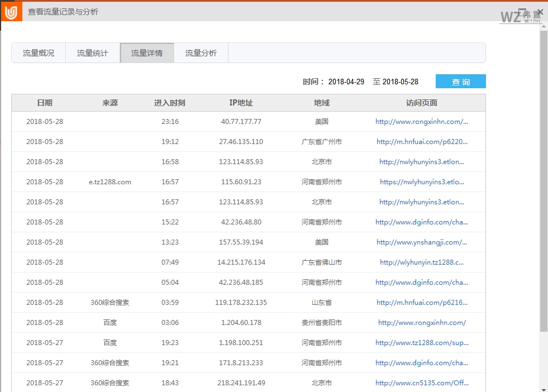The height and width of the screenshot is (392, 548).
Task: Click the blue 查询 query button
Action: tap(460, 81)
